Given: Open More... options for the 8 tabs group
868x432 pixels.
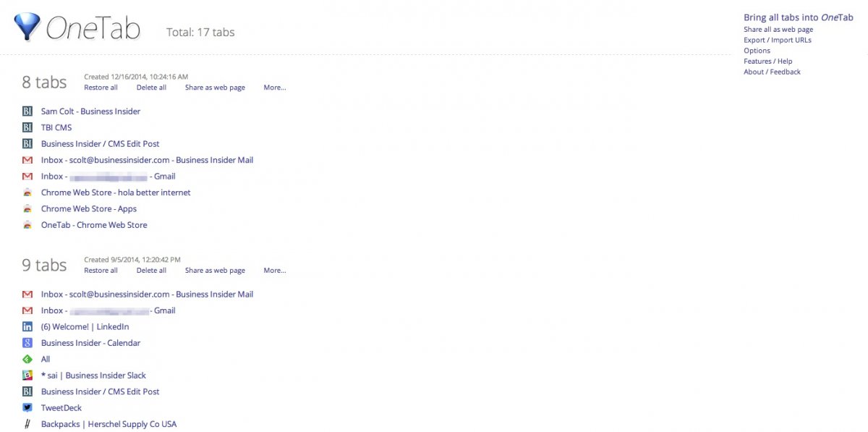Looking at the screenshot, I should point(275,88).
